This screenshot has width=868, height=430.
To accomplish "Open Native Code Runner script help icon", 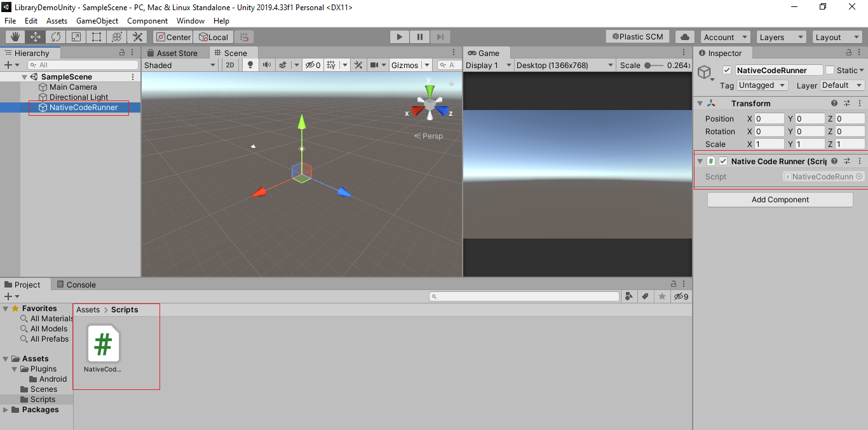I will coord(834,161).
